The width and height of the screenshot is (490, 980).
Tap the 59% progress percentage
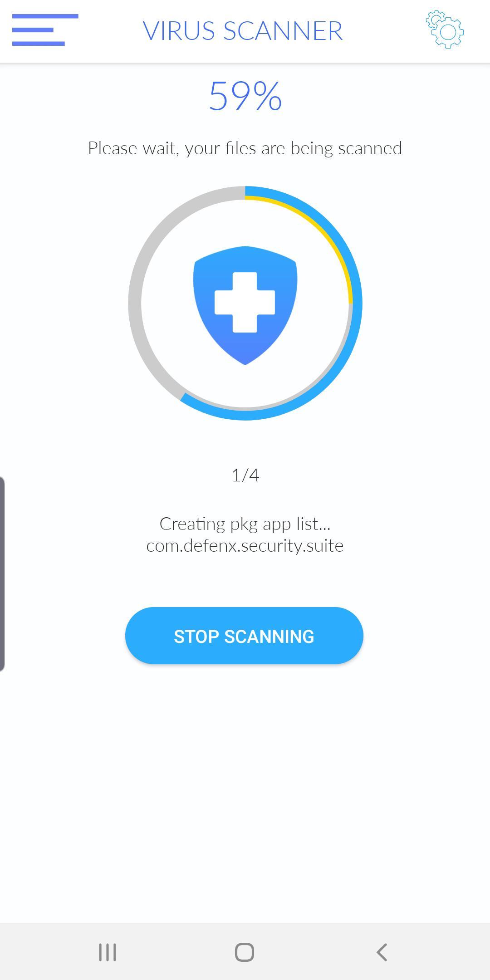point(245,96)
